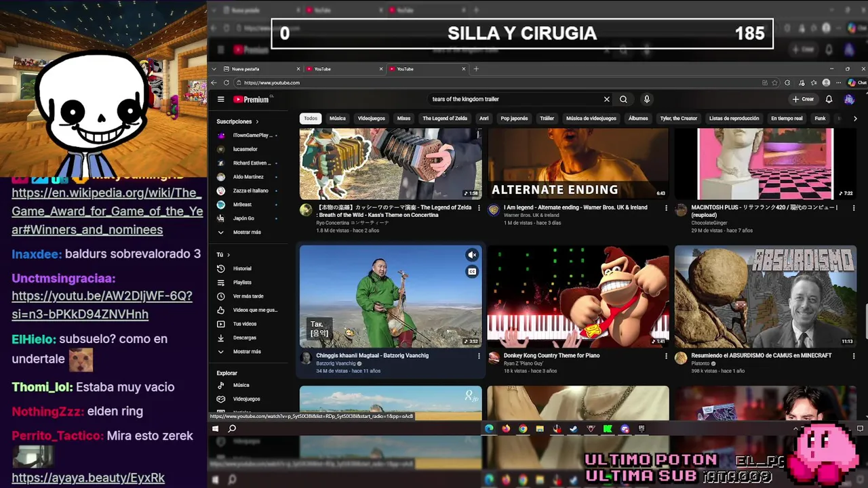
Task: Click the YouTube search text field
Action: 515,99
